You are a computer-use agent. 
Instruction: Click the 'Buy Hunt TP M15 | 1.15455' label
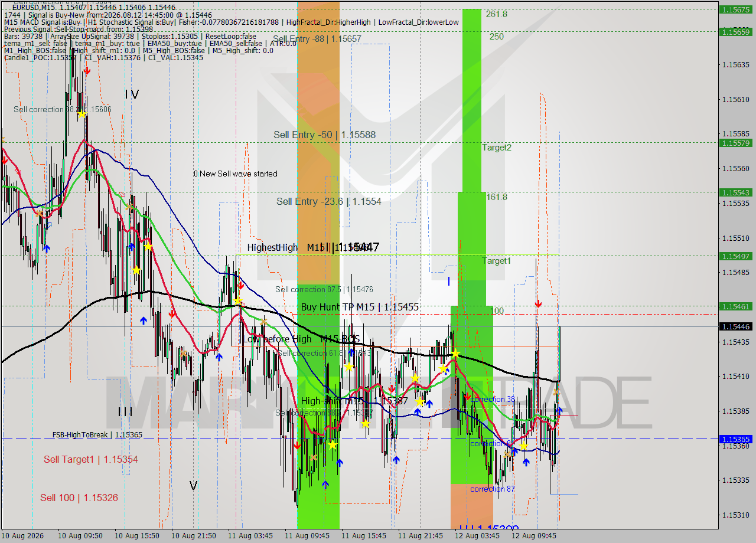click(x=360, y=308)
